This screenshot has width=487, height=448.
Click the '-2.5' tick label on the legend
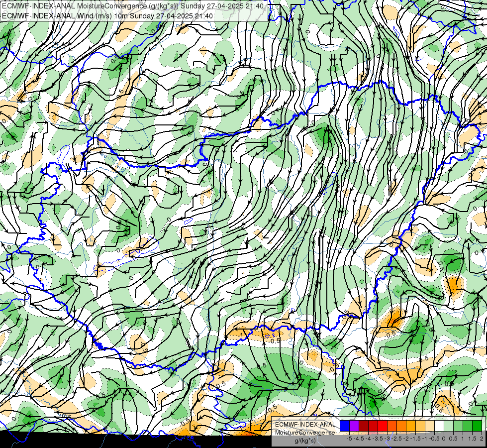click(x=396, y=439)
